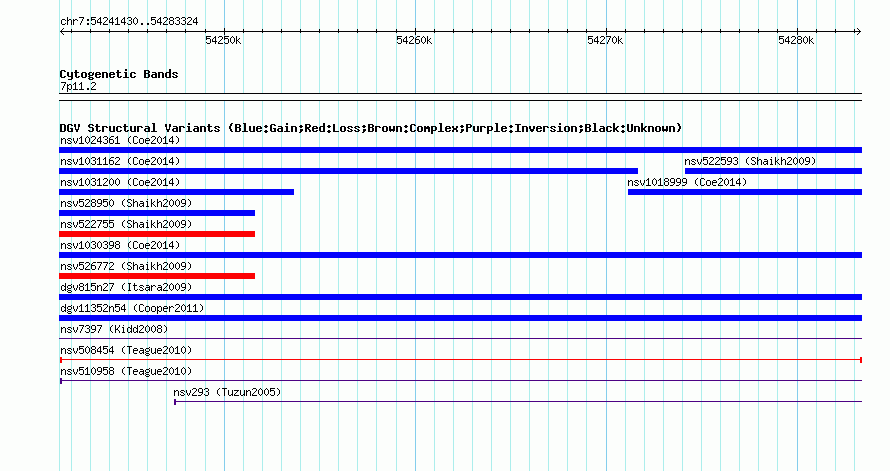Select the nsv1030398 (Coe2014) label

click(x=120, y=245)
